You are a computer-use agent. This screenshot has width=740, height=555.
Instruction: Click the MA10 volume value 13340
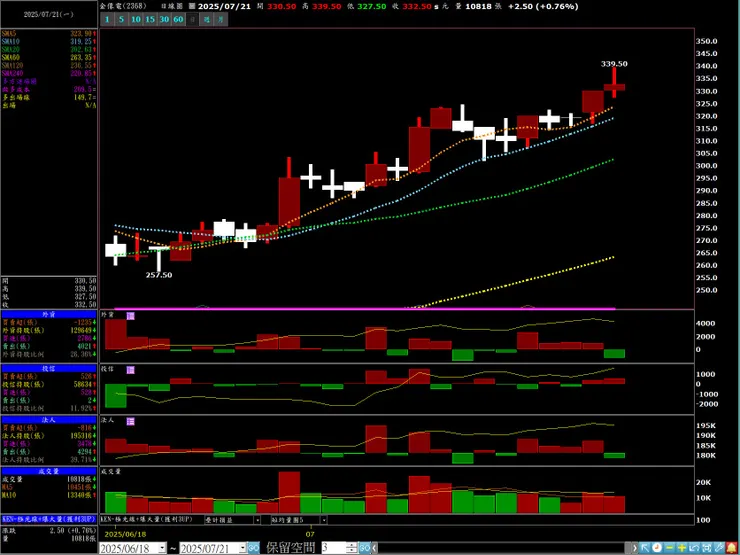80,495
